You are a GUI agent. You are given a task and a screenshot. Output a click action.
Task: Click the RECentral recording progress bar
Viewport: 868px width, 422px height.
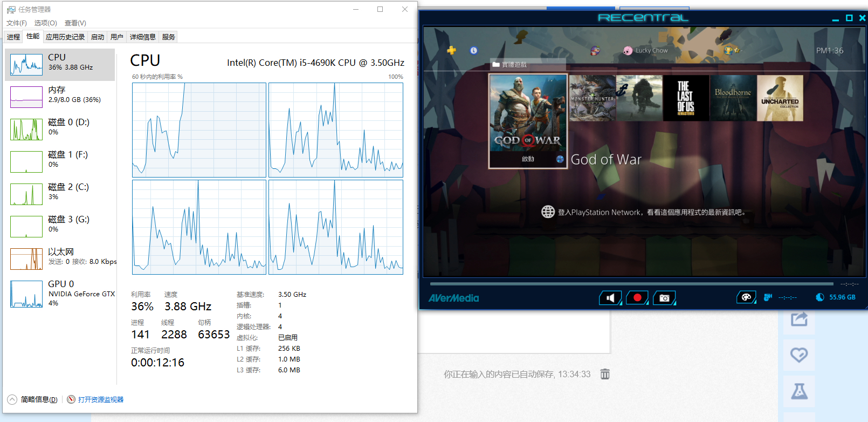coord(631,283)
